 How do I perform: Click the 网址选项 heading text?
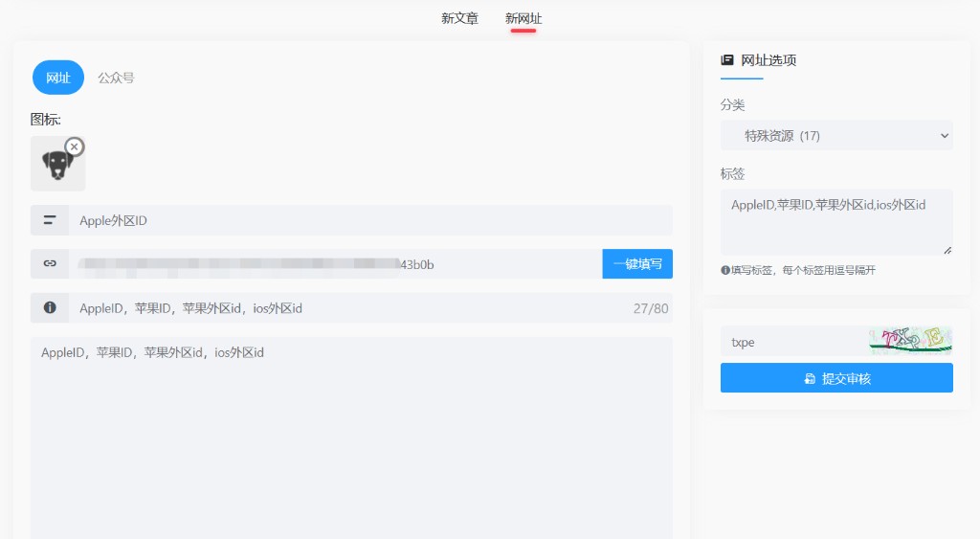click(768, 60)
